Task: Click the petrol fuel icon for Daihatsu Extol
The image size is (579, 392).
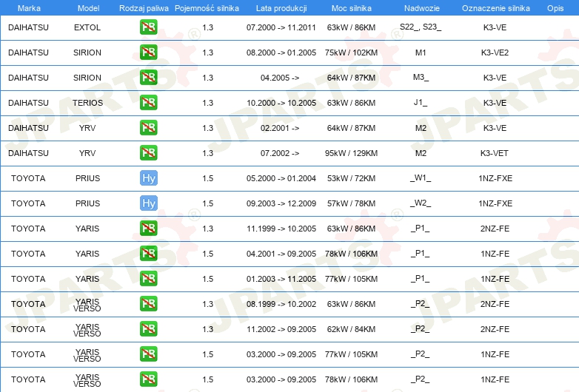Action: pyautogui.click(x=148, y=27)
